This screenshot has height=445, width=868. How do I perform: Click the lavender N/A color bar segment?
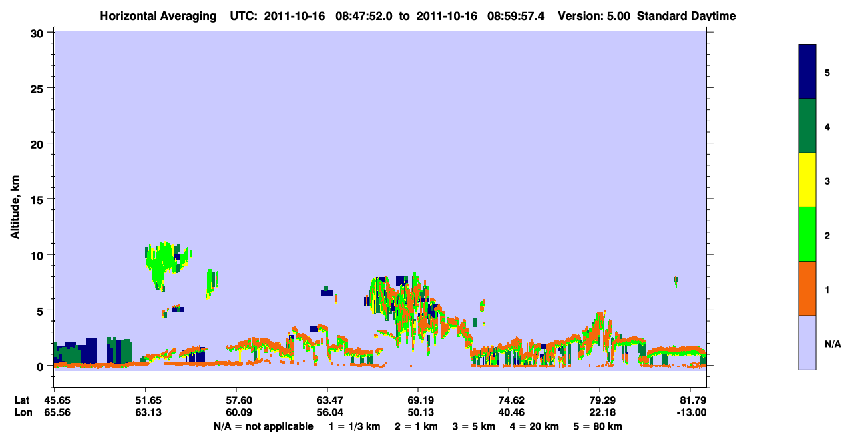point(807,342)
